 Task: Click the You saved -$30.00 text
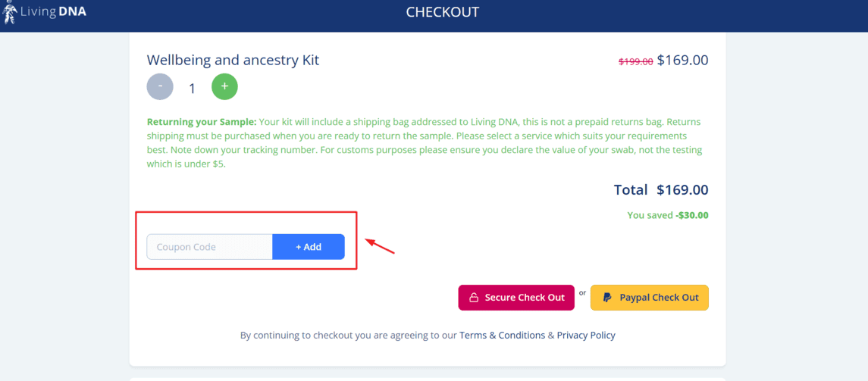pos(668,215)
